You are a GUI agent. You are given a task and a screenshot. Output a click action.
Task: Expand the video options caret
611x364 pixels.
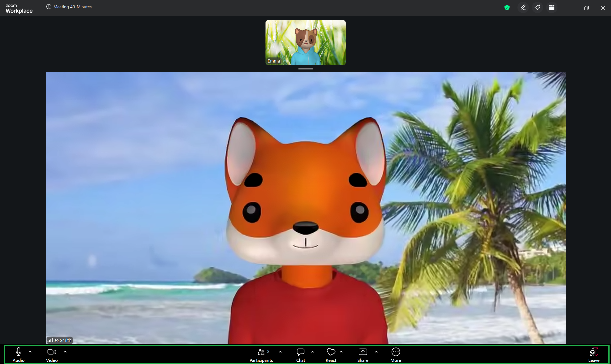[x=65, y=352]
